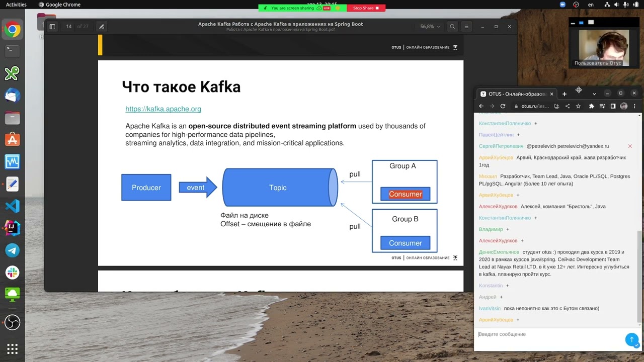Click the minimized view icon in Zoom video panel
644x362 pixels.
[573, 23]
